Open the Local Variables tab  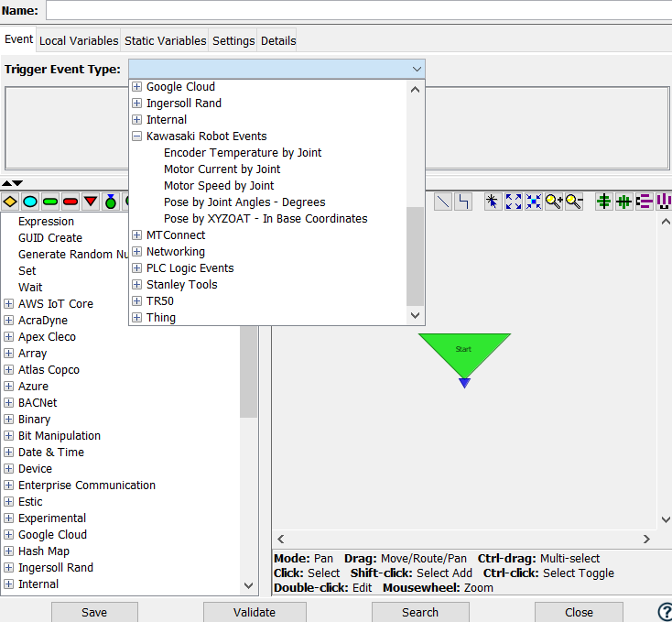click(x=79, y=40)
